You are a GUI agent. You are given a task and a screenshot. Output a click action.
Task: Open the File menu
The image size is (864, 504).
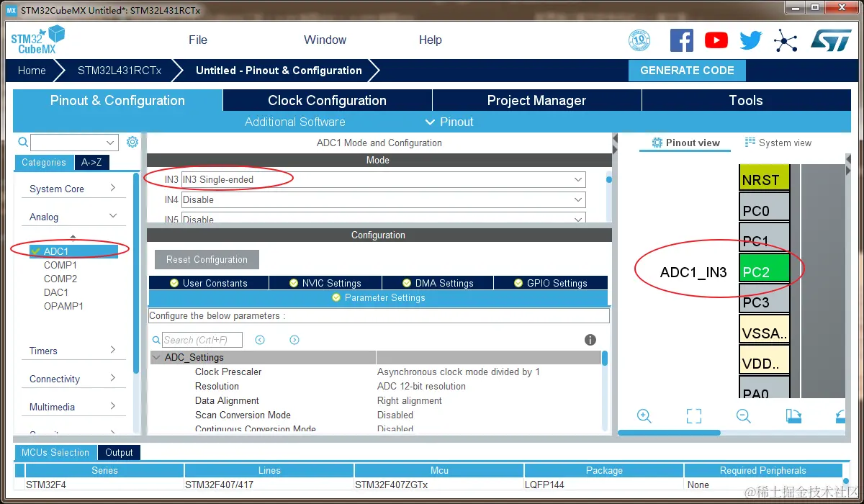(x=198, y=40)
